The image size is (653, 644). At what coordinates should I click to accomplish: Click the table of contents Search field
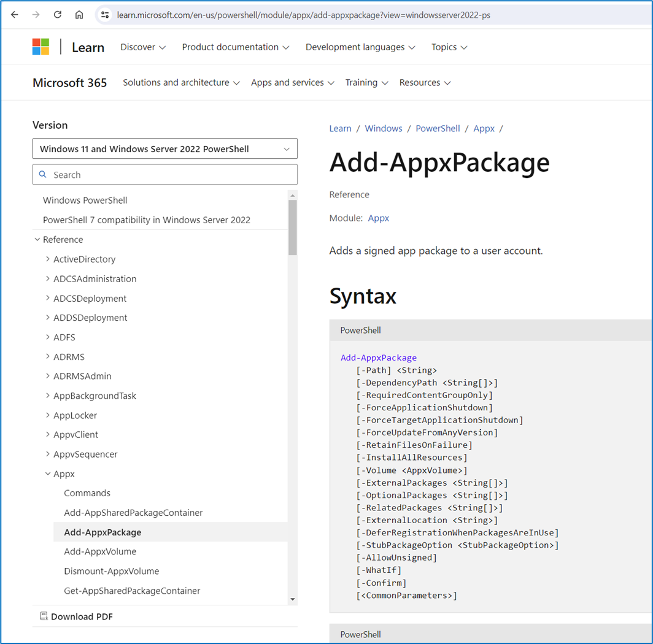coord(164,175)
